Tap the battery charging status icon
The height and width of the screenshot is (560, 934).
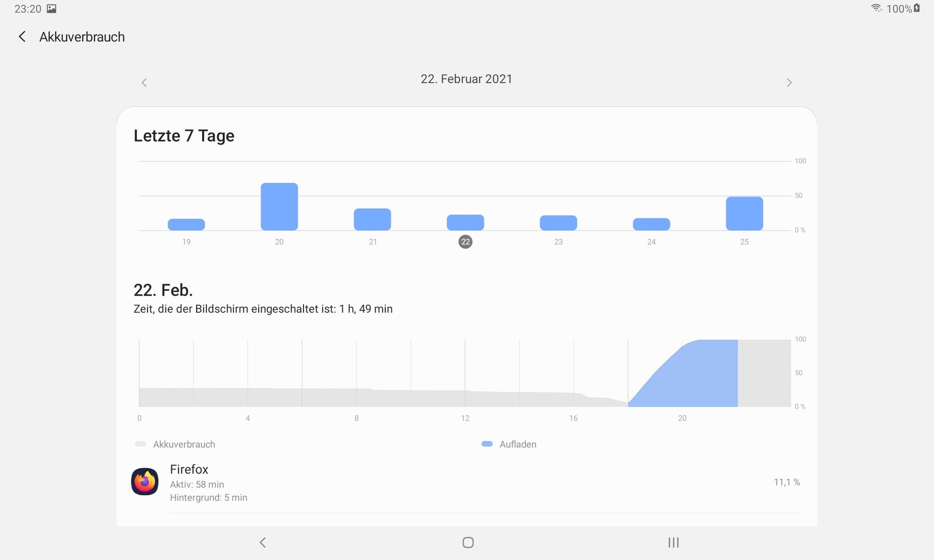point(916,8)
